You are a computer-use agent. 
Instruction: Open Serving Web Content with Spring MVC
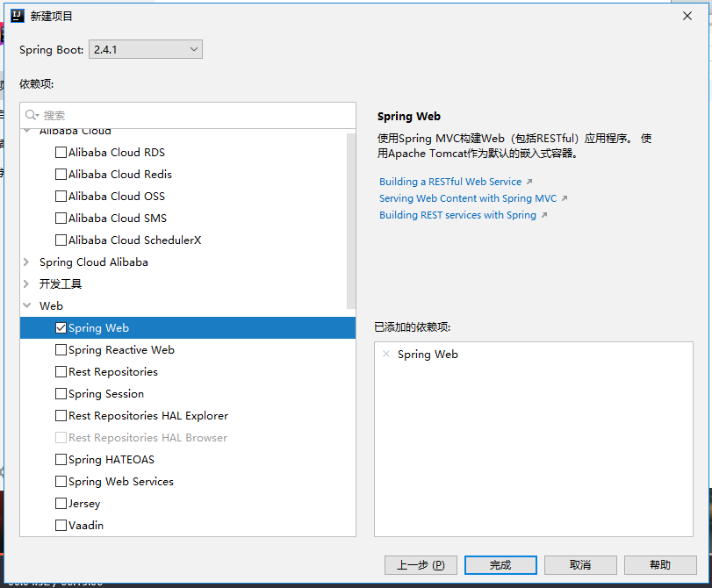(x=468, y=198)
